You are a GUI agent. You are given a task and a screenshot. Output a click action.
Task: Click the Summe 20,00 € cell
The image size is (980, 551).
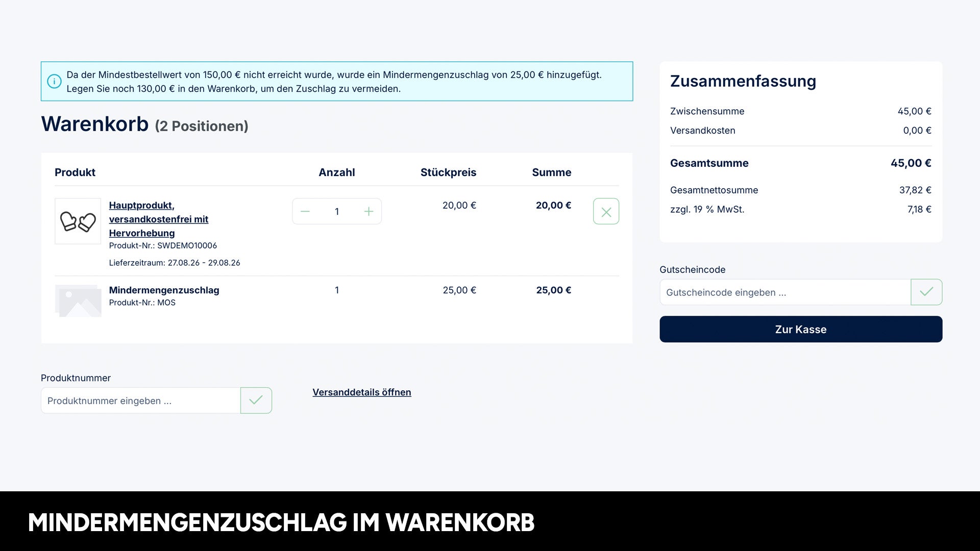click(x=553, y=206)
